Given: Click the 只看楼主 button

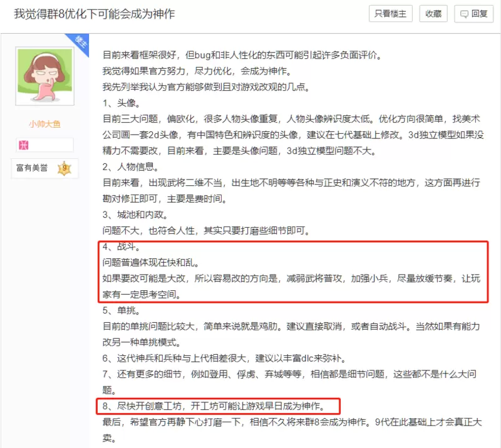Looking at the screenshot, I should [x=390, y=14].
